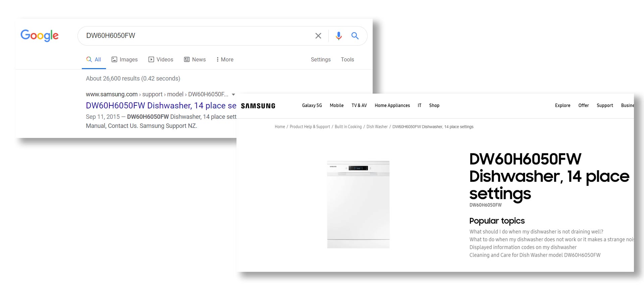The height and width of the screenshot is (297, 644).
Task: Open the News results tab
Action: point(195,59)
